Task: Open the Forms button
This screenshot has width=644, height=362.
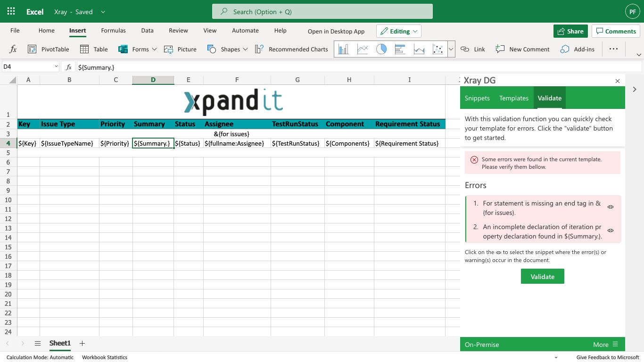Action: (133, 49)
